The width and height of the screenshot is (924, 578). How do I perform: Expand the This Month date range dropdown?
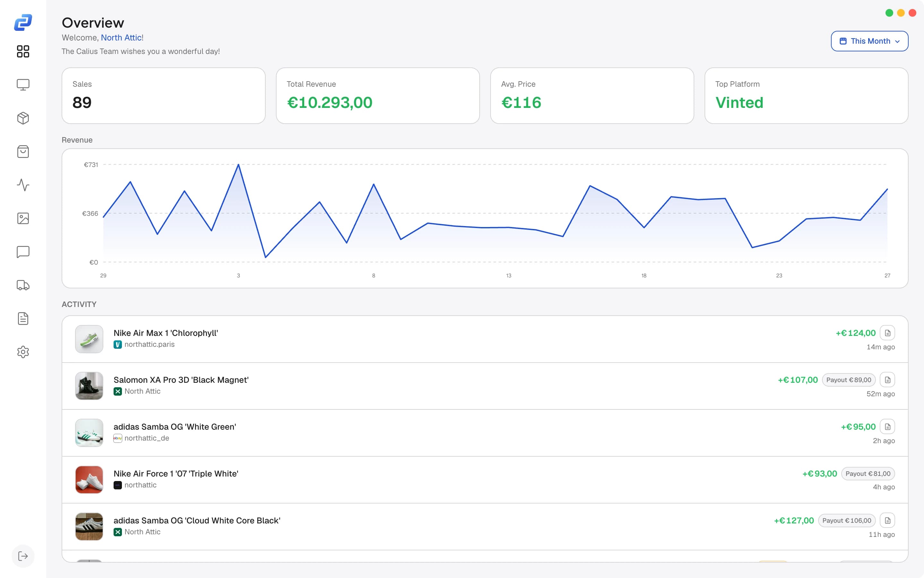coord(869,41)
